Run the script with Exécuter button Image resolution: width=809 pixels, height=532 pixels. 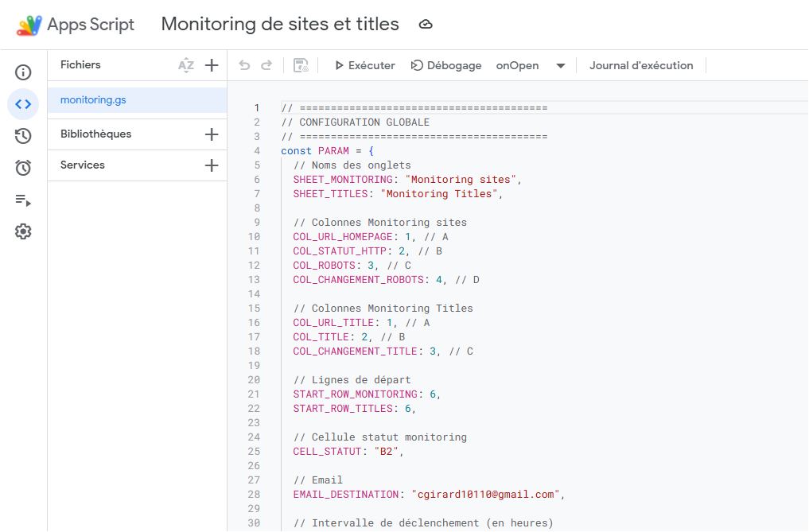tap(364, 65)
